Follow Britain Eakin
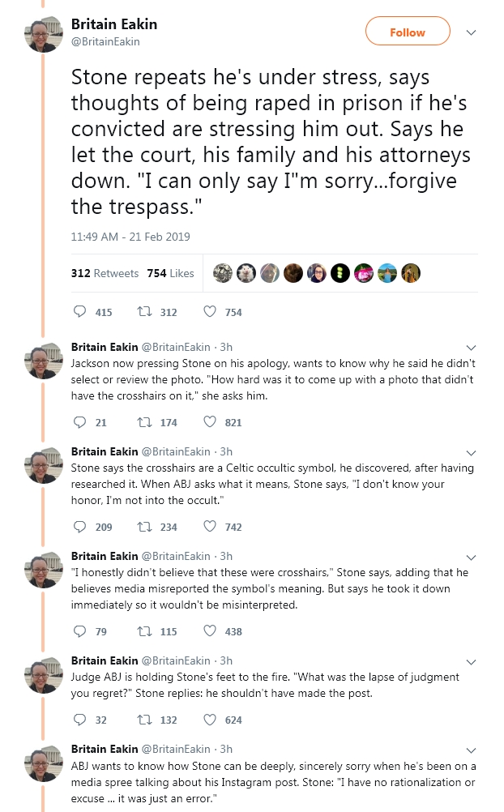This screenshot has width=504, height=812. point(408,32)
